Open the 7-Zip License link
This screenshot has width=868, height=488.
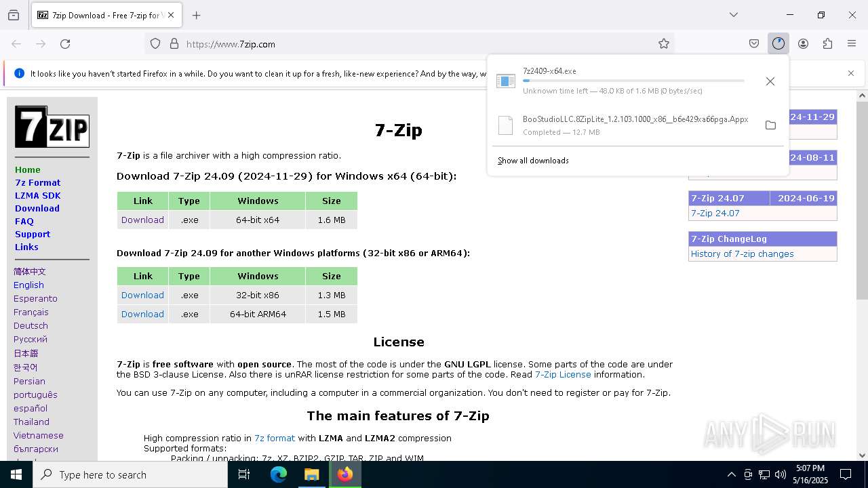click(563, 374)
